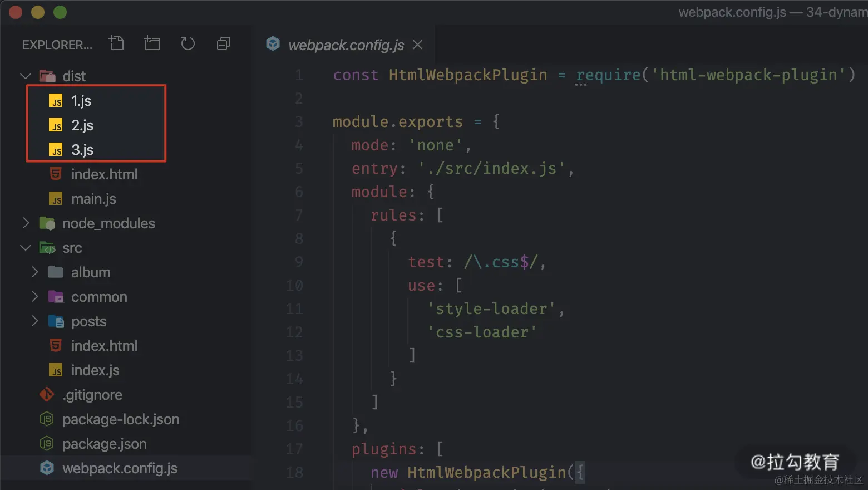This screenshot has width=868, height=490.
Task: Click the JS icon next to 3.js
Action: pyautogui.click(x=56, y=150)
